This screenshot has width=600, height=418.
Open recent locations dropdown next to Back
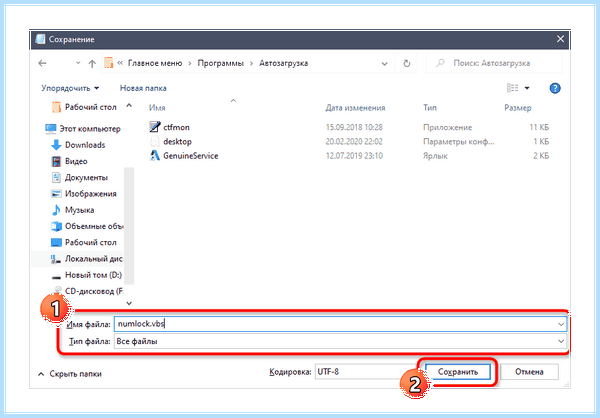(x=78, y=63)
